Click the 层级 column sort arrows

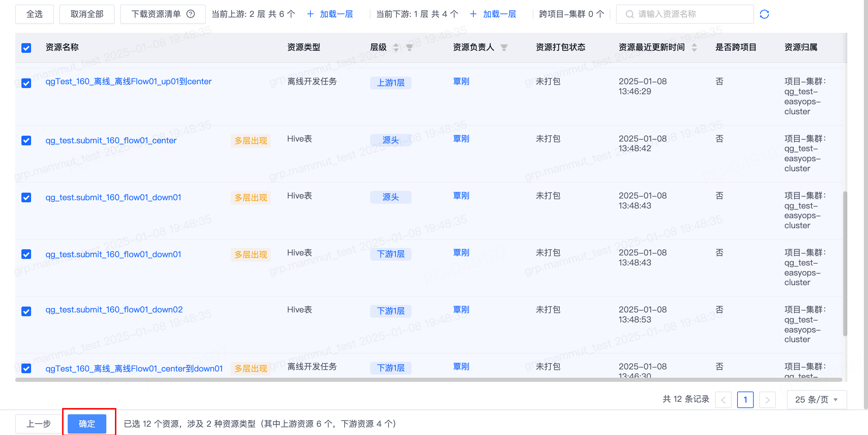click(x=396, y=47)
